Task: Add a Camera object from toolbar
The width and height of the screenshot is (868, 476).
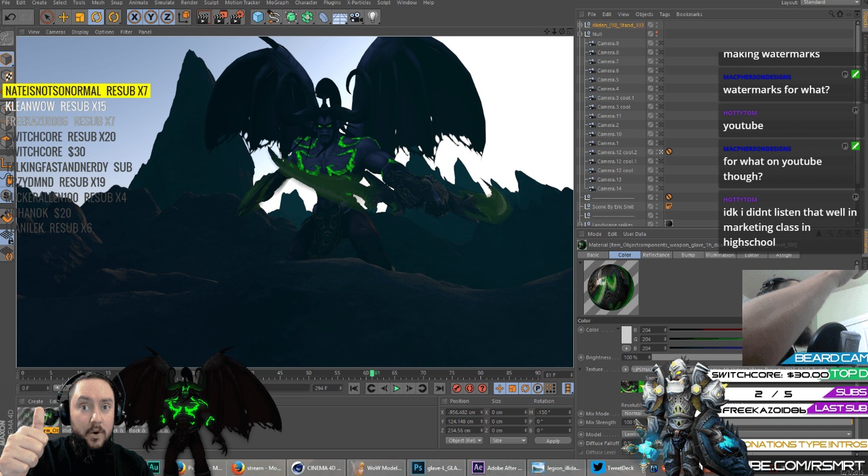Action: point(356,17)
